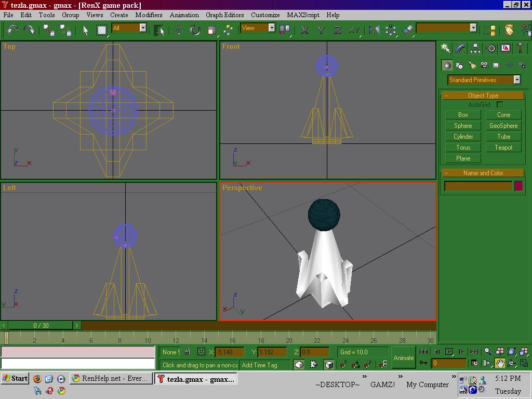
Task: Choose the Cameras category icon
Action: [484, 65]
